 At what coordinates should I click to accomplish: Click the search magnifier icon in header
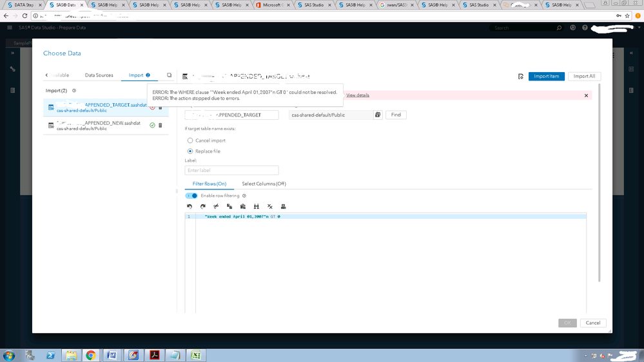click(x=559, y=28)
